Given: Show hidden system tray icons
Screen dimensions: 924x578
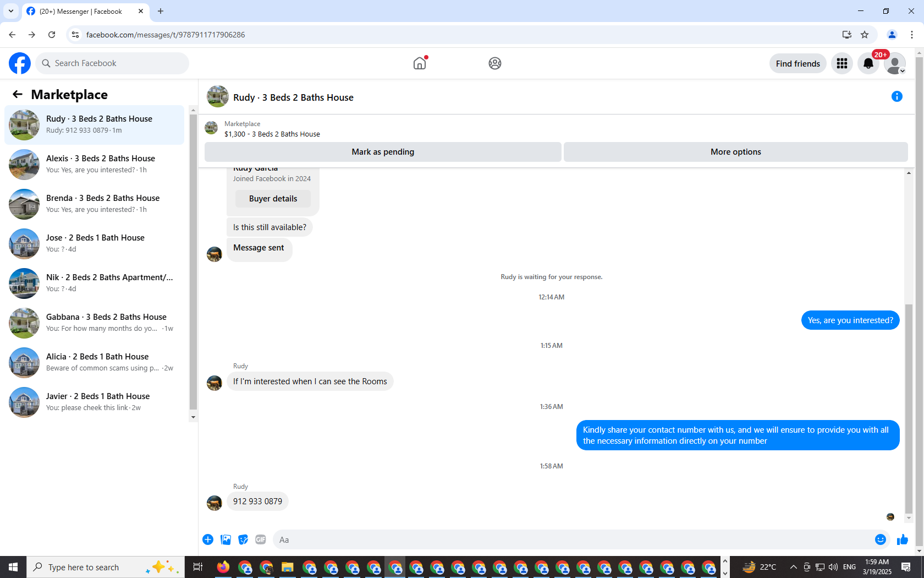Looking at the screenshot, I should [793, 567].
